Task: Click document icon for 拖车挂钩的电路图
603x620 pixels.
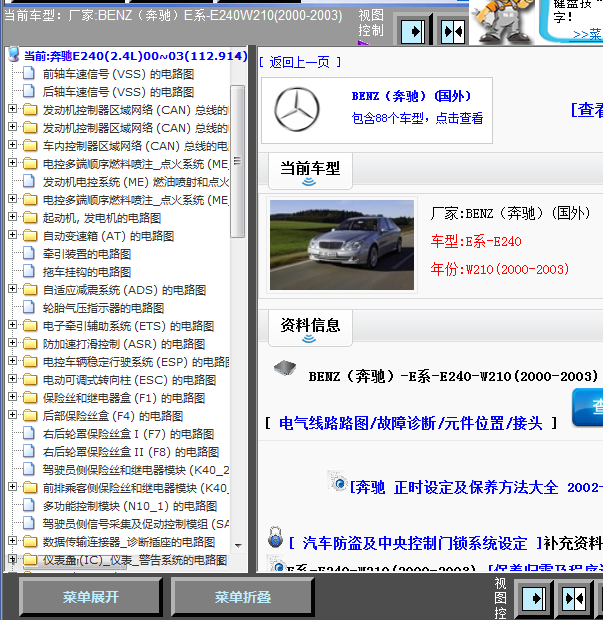Action: point(28,271)
